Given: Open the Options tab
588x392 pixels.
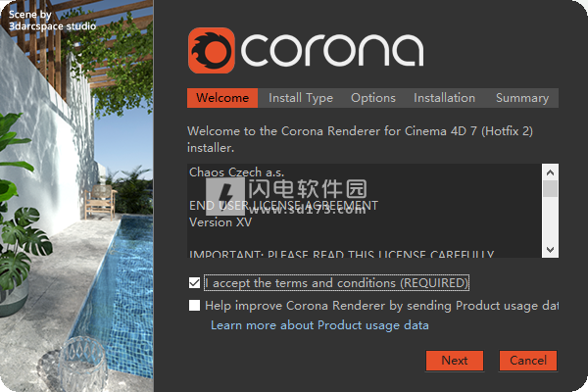Looking at the screenshot, I should tap(373, 98).
